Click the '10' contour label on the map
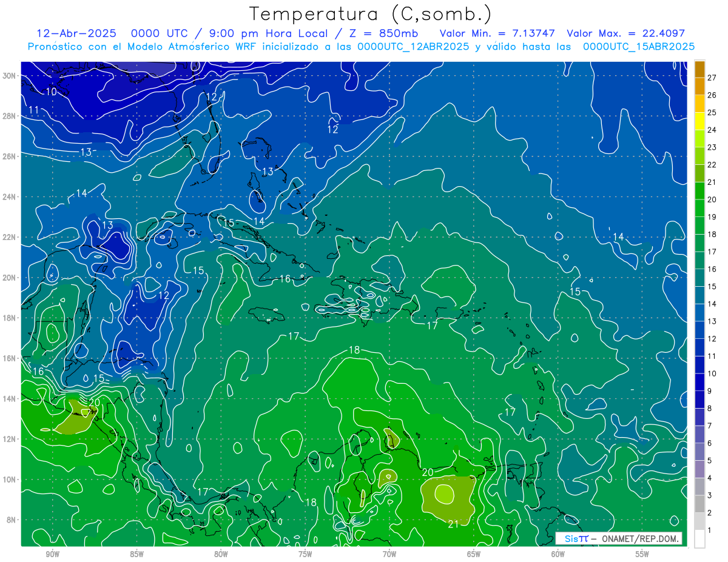Screen dimensions: 728x562 point(51,92)
